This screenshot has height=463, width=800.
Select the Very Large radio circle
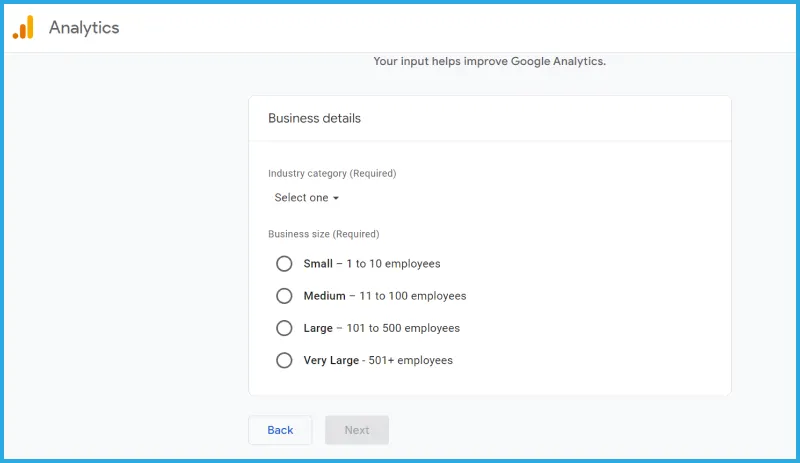coord(284,360)
